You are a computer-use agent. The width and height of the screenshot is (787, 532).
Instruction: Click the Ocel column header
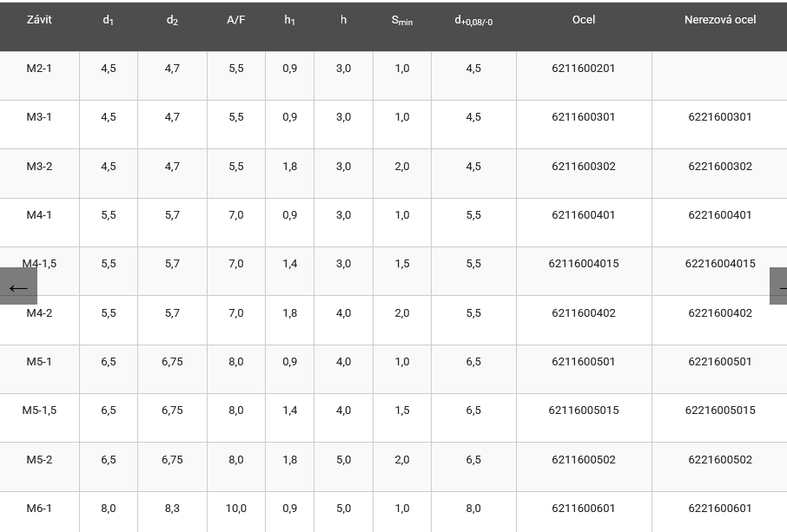point(584,20)
